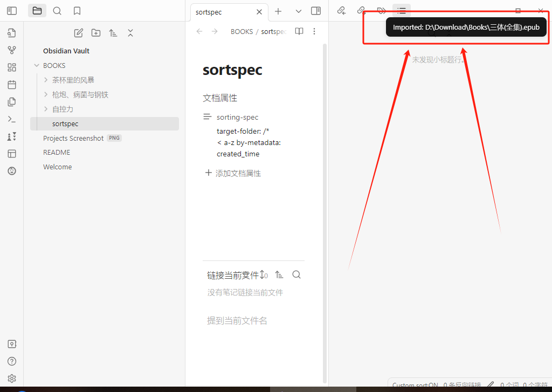
Task: Click 添加文档属性 add property button
Action: pyautogui.click(x=233, y=173)
